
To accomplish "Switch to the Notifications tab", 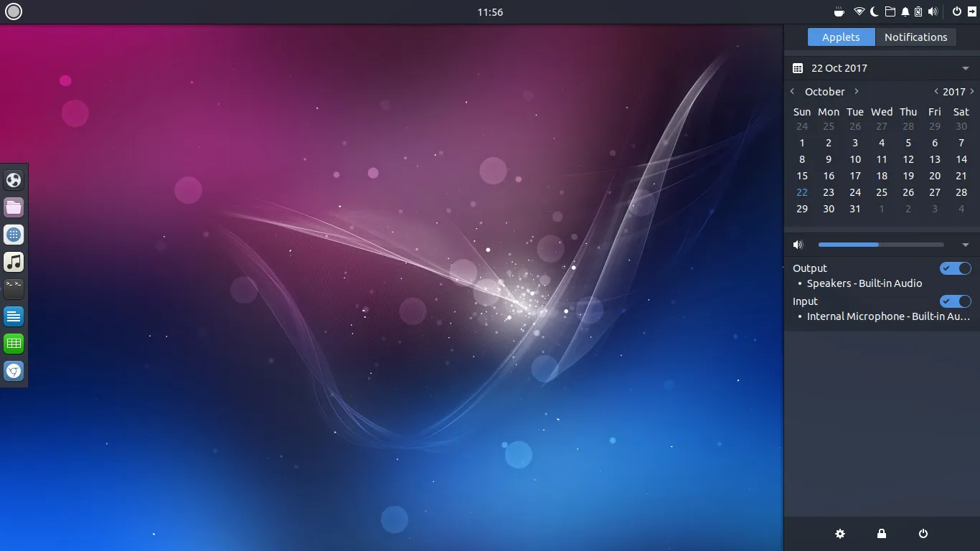I will point(916,37).
